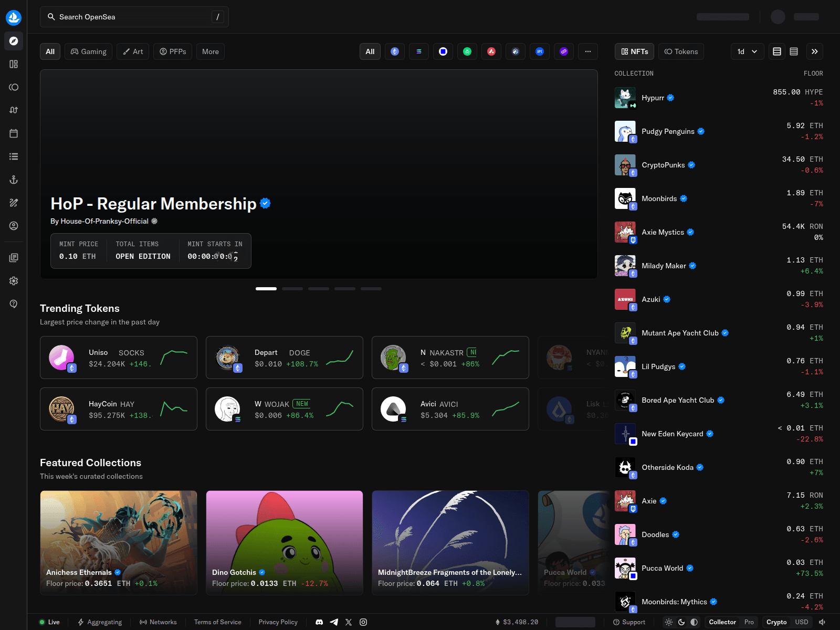Open the Privacy Policy link

[x=278, y=622]
